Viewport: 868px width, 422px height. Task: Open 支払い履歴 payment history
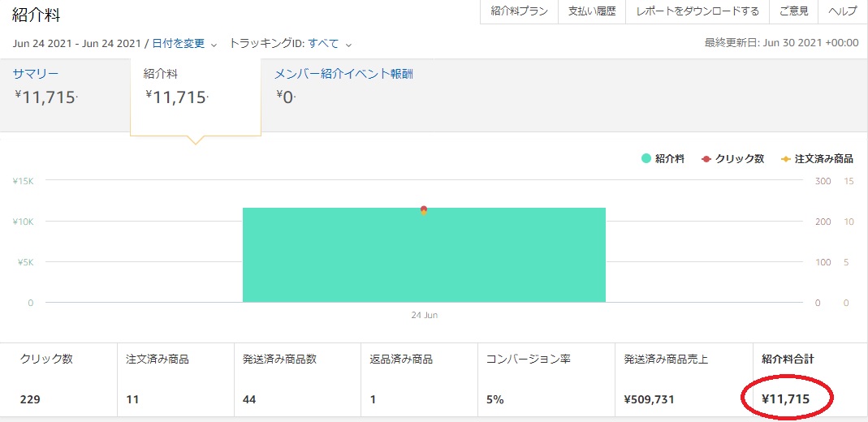pyautogui.click(x=592, y=11)
